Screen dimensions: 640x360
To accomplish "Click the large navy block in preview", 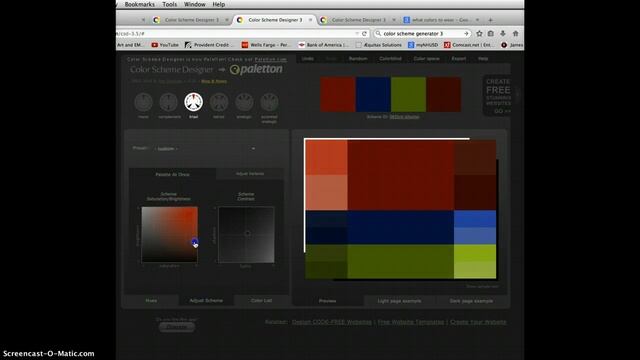I will point(400,227).
